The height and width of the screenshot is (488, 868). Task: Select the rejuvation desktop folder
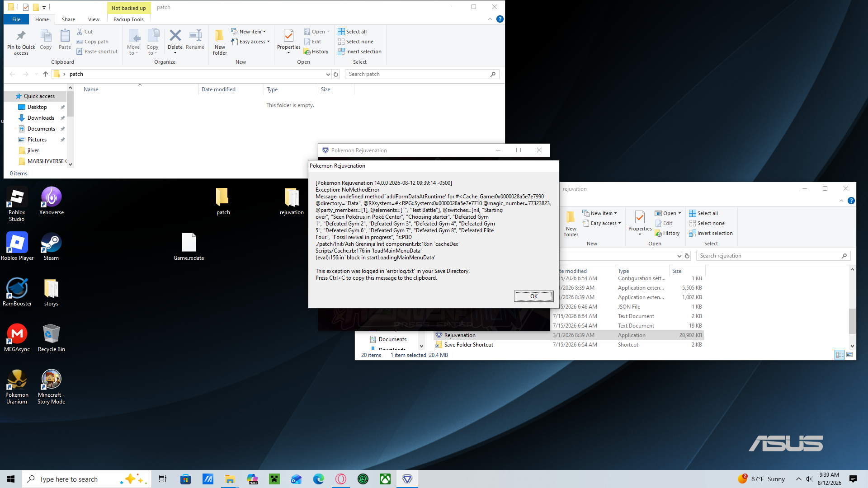coord(292,201)
